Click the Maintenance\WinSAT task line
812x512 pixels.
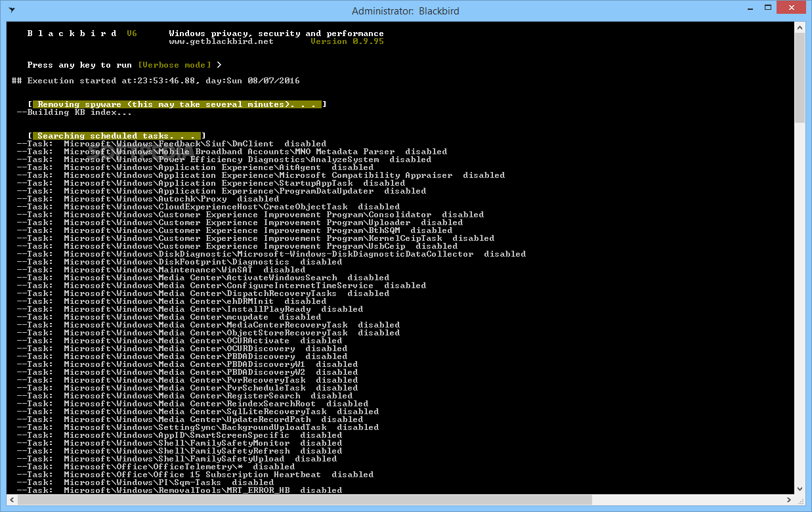(161, 270)
